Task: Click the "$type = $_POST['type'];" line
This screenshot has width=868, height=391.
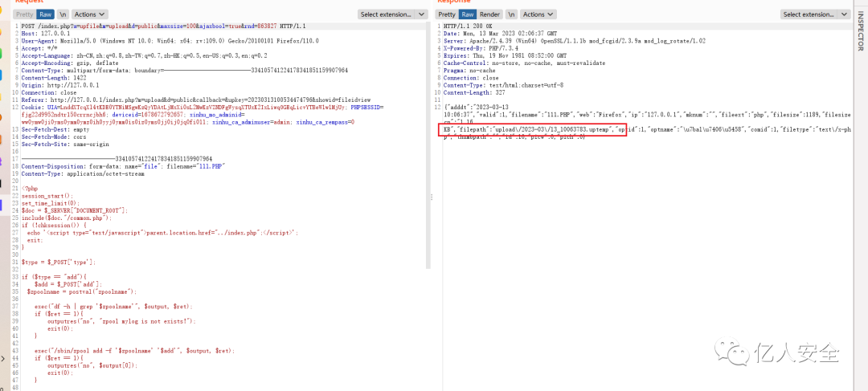Action: point(59,263)
